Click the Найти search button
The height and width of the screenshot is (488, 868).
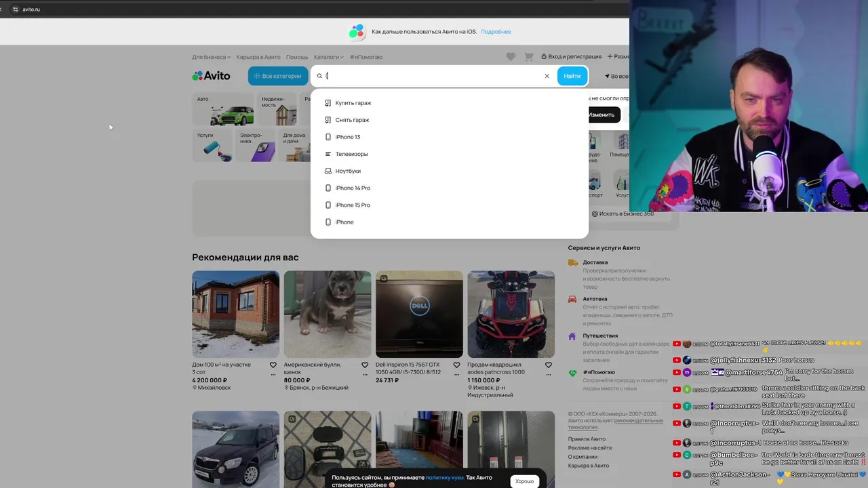[572, 76]
